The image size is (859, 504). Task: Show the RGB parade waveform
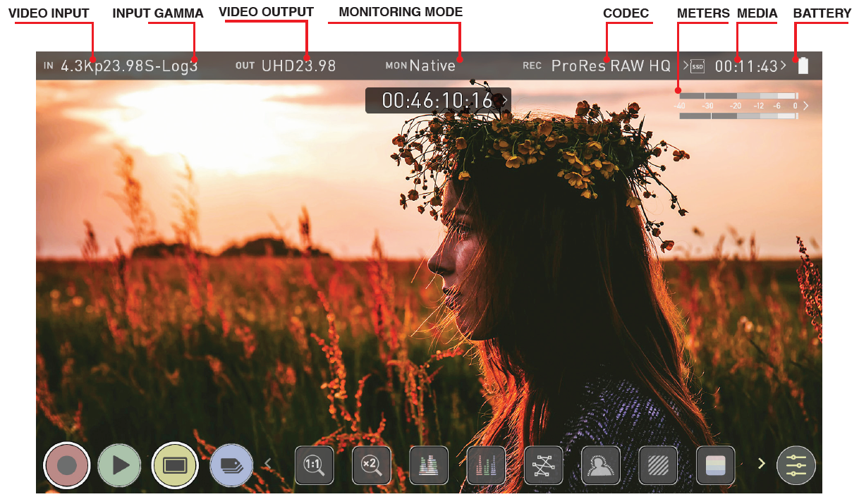pos(486,465)
